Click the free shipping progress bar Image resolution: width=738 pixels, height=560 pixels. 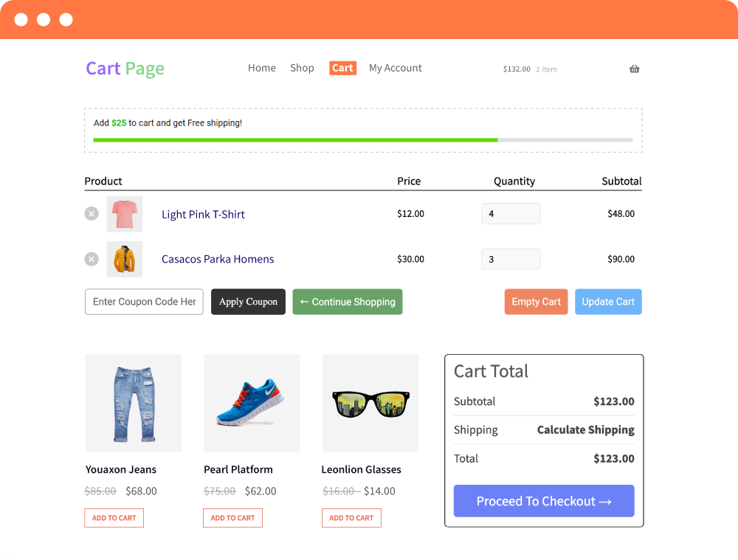click(363, 139)
